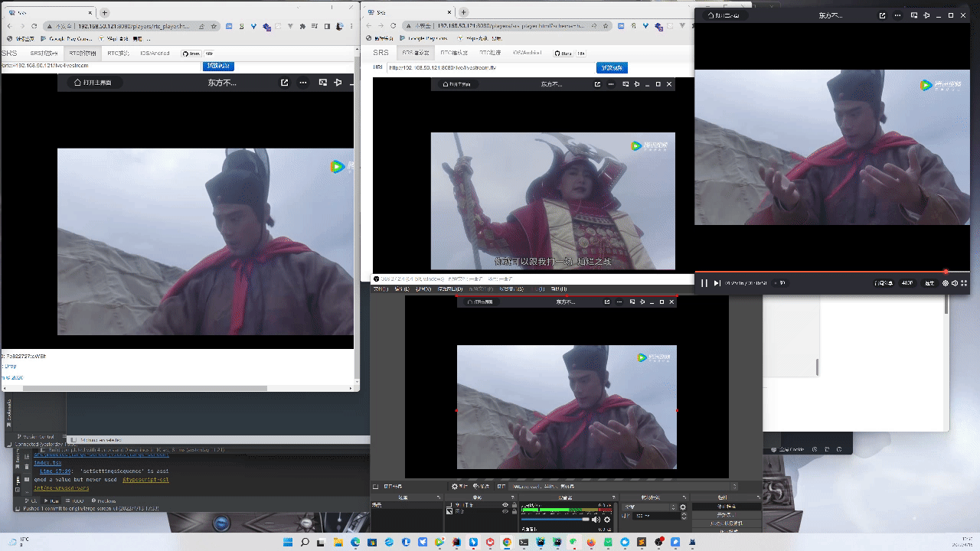Open the left Chrome window's three-dot menu

(x=350, y=26)
